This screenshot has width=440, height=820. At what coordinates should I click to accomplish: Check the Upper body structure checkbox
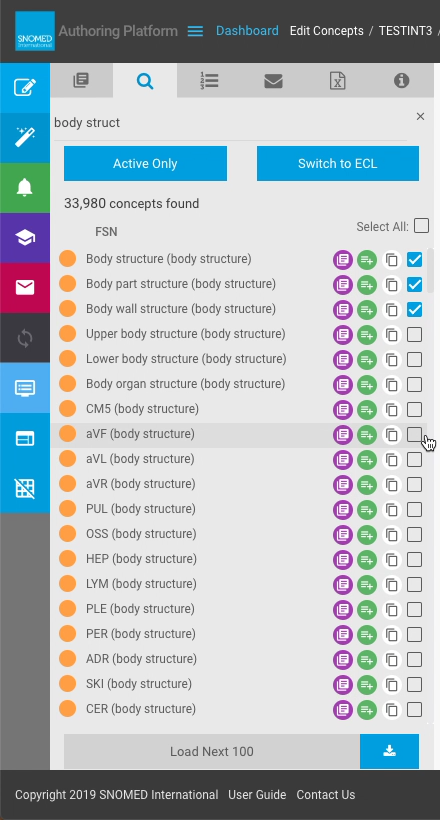click(x=414, y=334)
